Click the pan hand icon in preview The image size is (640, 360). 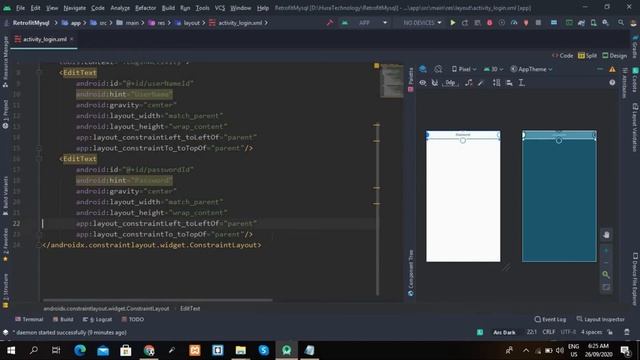coord(606,235)
